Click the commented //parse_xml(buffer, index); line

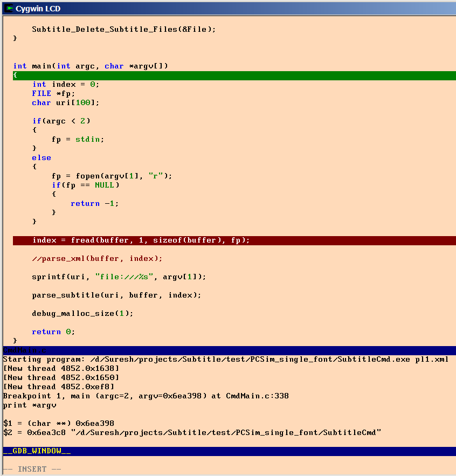[x=97, y=259]
